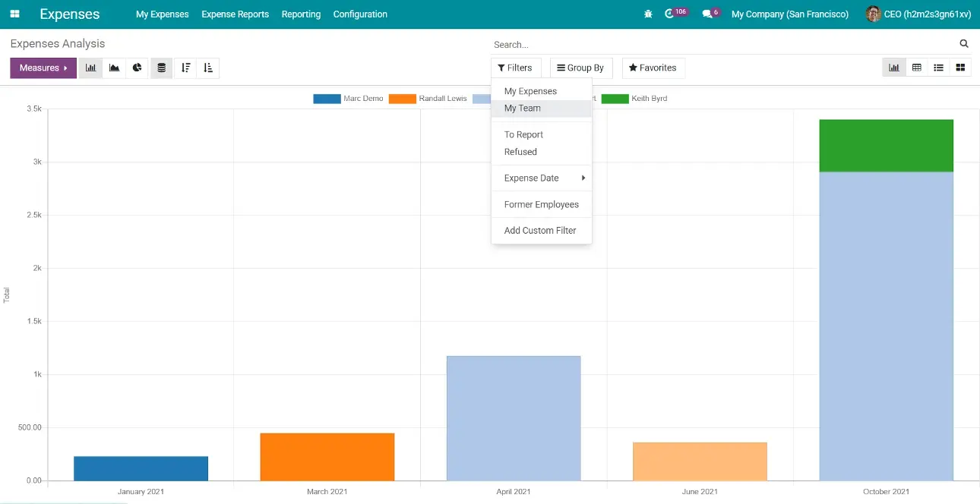Switch chart to pie chart mode
980x504 pixels.
pos(138,68)
